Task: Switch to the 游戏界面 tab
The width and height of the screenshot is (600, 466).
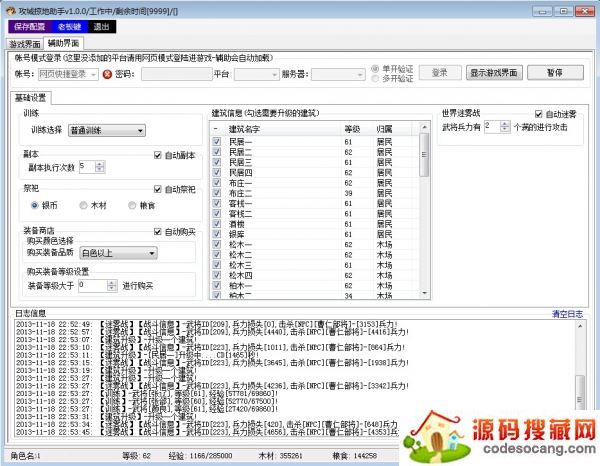Action: point(25,44)
